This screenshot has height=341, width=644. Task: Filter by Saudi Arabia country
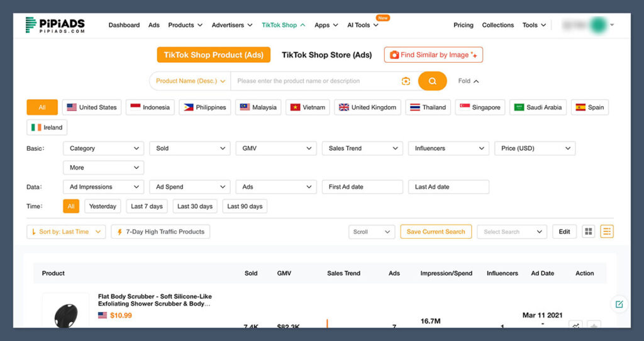538,107
